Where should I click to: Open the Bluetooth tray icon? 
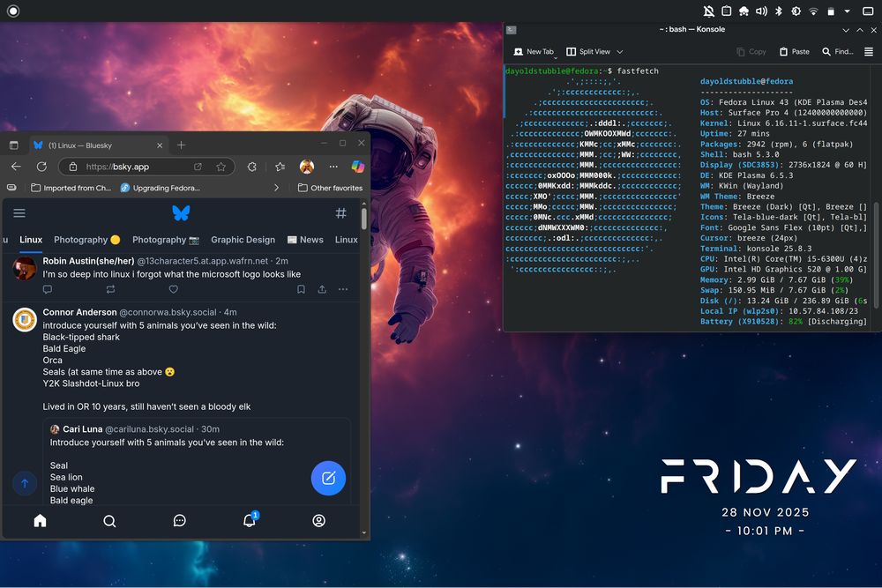(x=779, y=11)
